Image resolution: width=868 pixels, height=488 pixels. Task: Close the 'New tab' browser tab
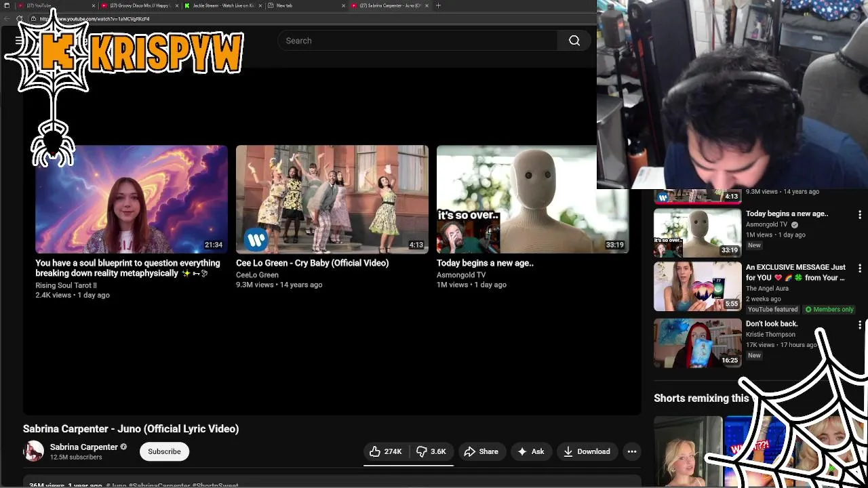click(x=344, y=5)
